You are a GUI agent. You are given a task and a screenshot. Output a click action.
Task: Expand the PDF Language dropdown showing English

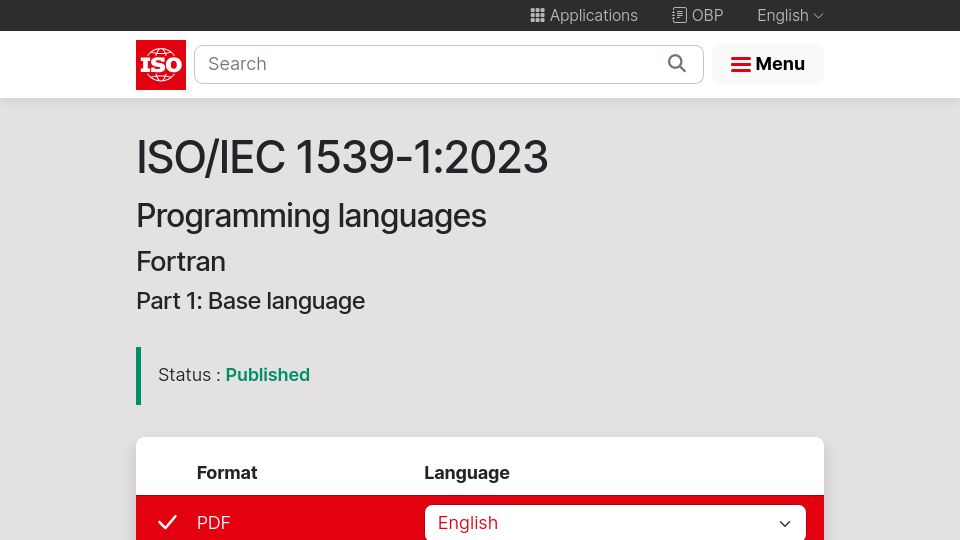tap(615, 523)
